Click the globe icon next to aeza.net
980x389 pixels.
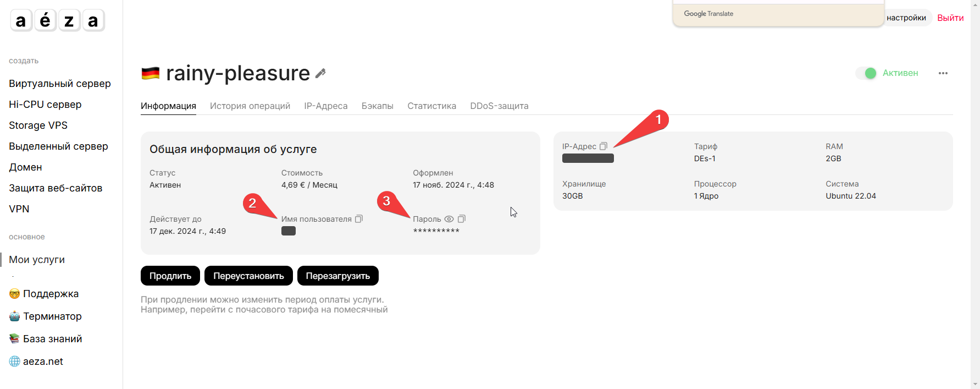point(14,361)
